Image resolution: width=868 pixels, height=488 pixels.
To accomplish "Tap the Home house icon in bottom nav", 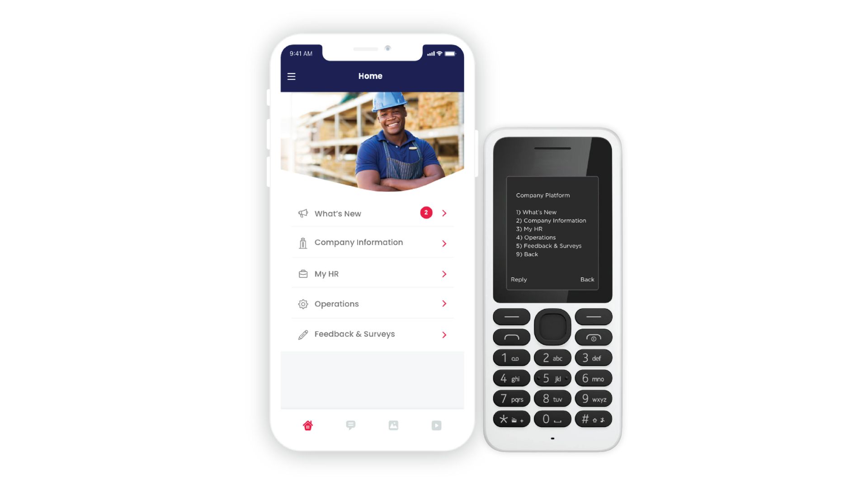I will (x=308, y=425).
